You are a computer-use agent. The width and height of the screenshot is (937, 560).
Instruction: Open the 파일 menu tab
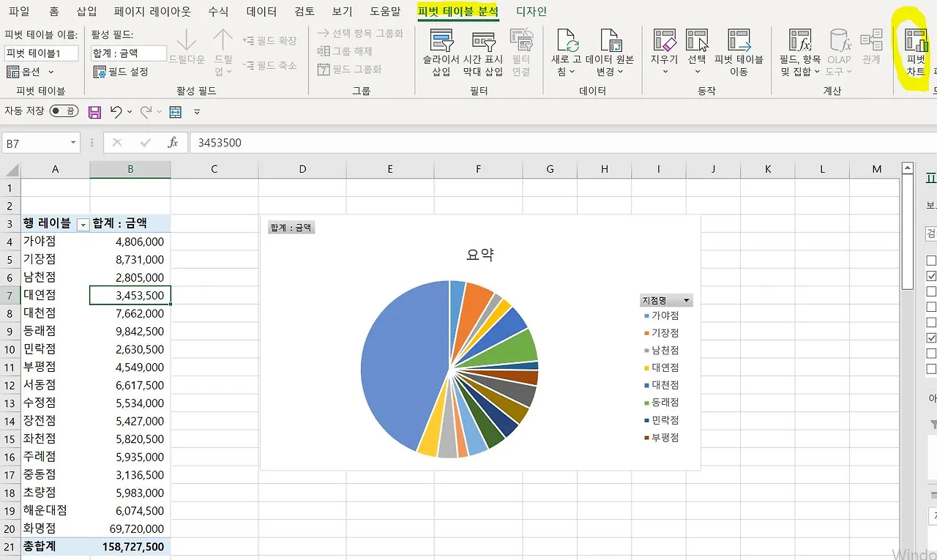[19, 12]
